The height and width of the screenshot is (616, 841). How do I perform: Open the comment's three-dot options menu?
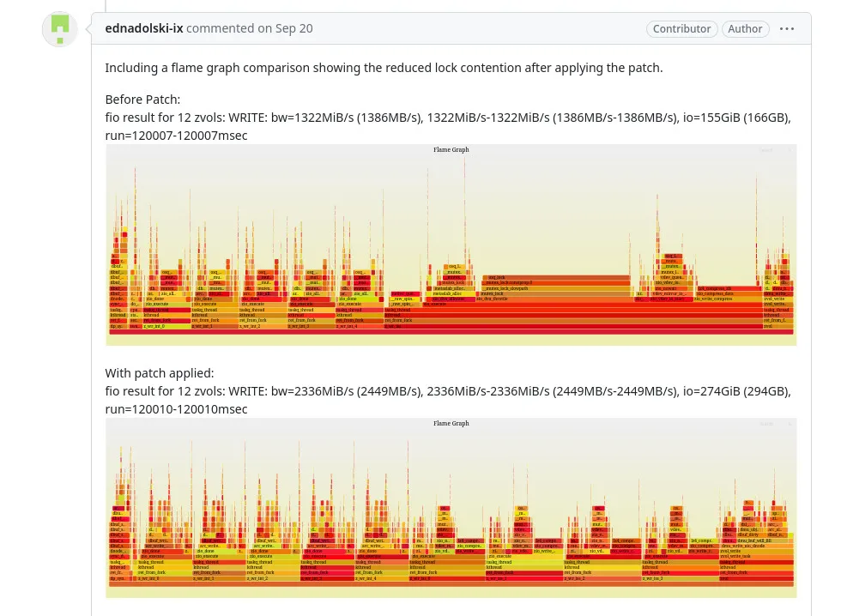pos(786,29)
